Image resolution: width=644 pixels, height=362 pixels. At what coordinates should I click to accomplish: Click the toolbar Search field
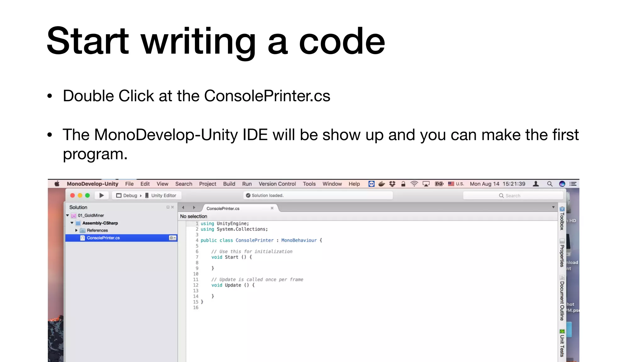tap(513, 195)
